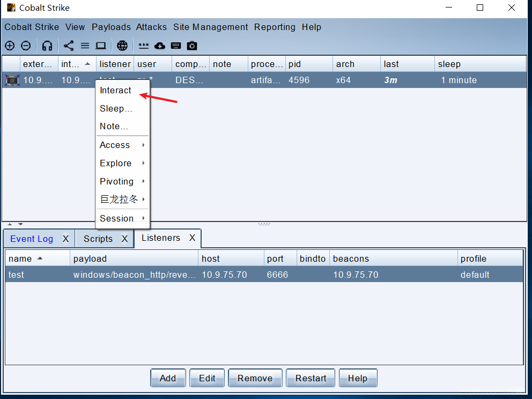This screenshot has width=532, height=399.
Task: Open downloads via the cloud download icon
Action: pyautogui.click(x=160, y=46)
